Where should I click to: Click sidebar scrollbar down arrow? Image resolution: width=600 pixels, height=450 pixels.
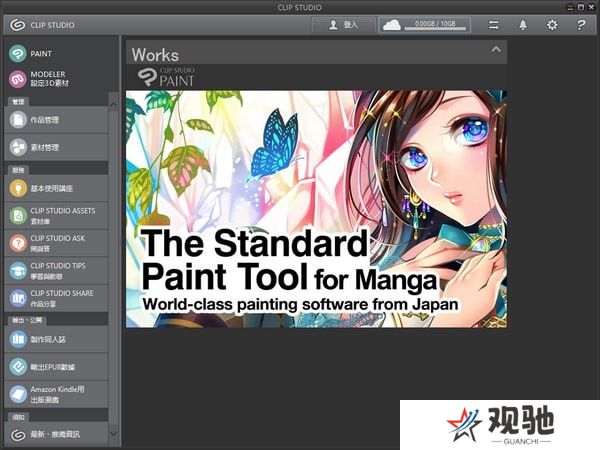[113, 434]
